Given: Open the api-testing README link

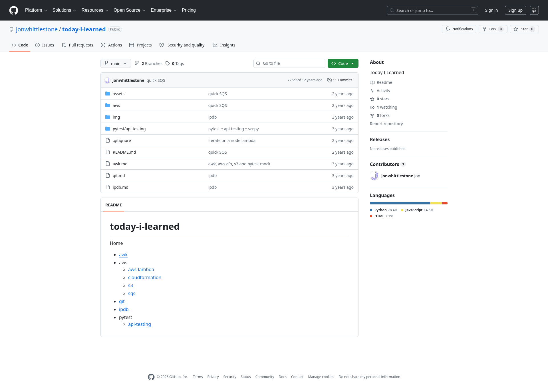Looking at the screenshot, I should [140, 324].
